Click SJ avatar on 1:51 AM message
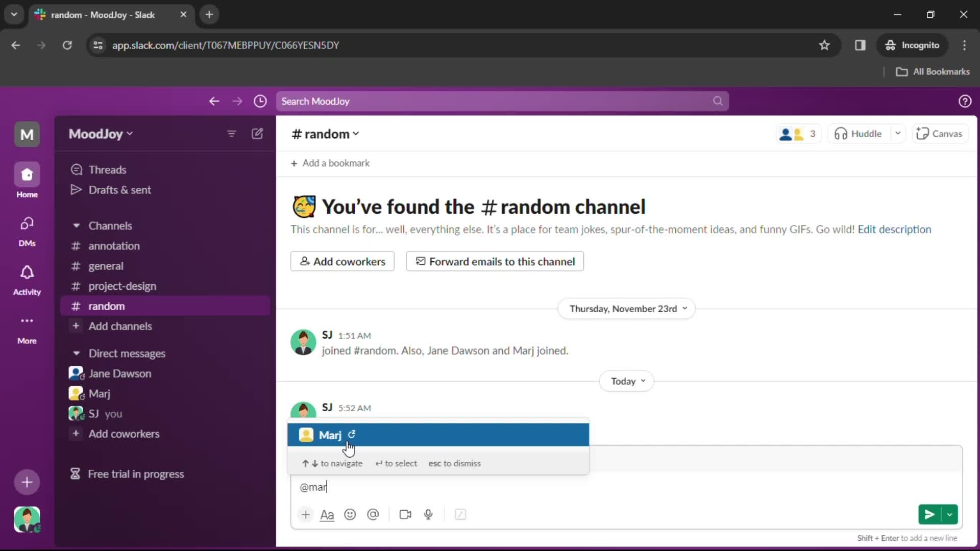This screenshot has width=980, height=551. 303,343
